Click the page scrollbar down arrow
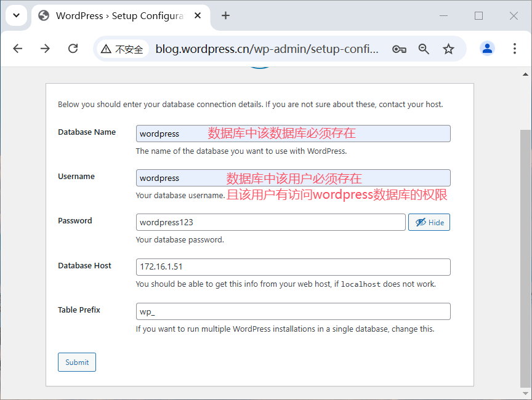Screen dimensions: 532x400 coord(525,394)
